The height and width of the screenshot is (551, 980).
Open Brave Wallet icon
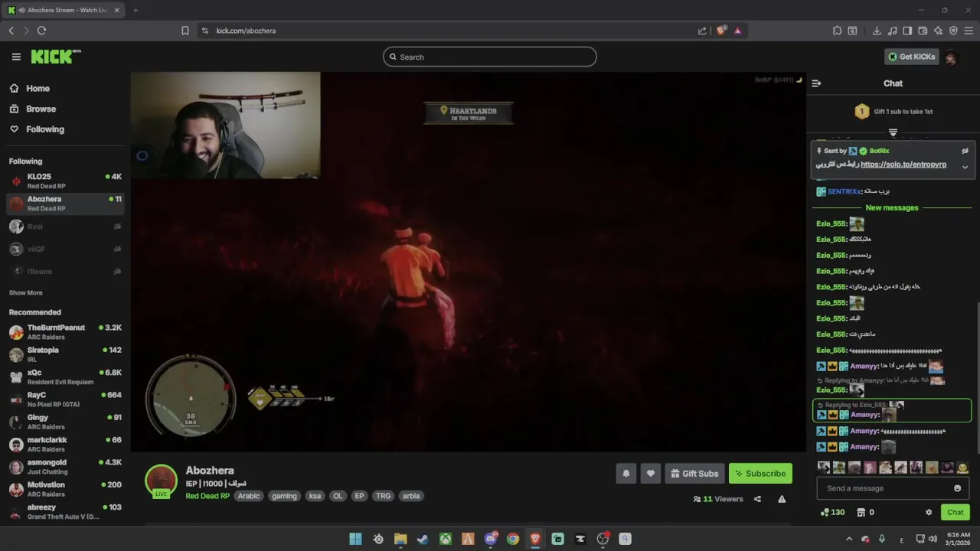923,31
